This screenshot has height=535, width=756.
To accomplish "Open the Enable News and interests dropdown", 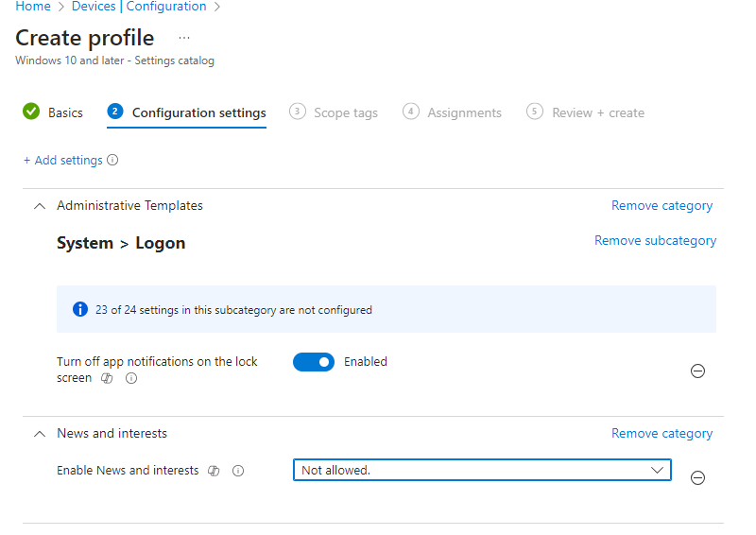I will [x=482, y=470].
